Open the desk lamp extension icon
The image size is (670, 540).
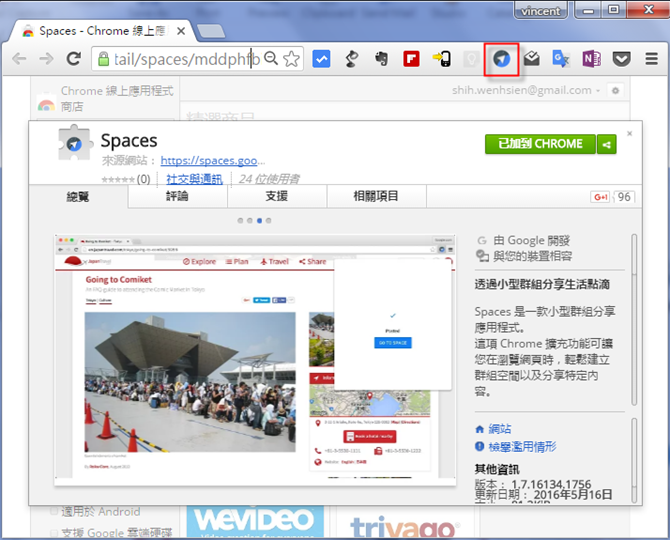[351, 59]
